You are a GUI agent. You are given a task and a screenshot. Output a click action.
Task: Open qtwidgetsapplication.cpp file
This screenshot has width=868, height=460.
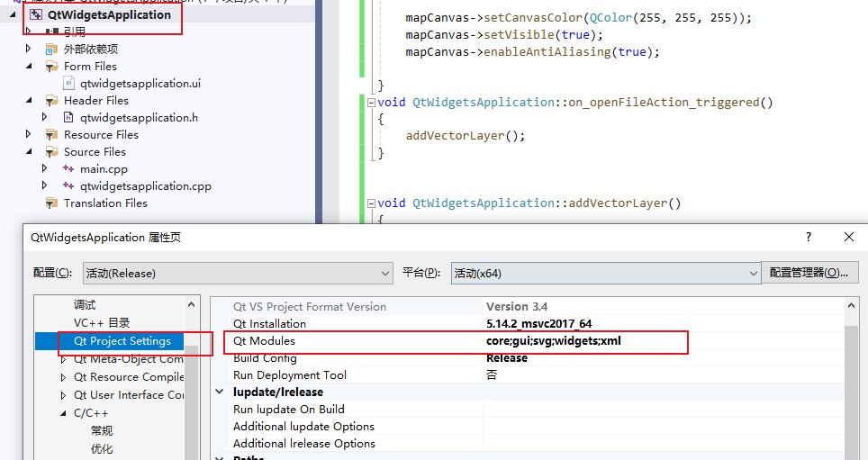(146, 186)
